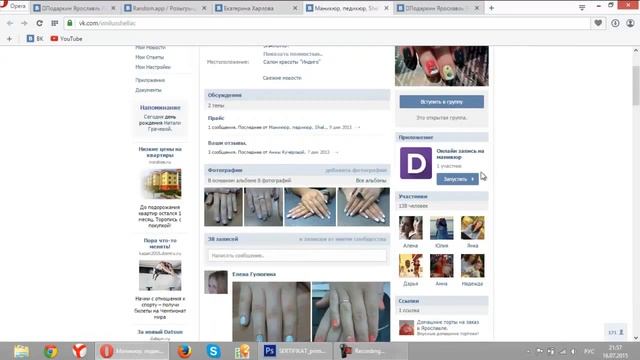
Task: Launch the app with Запустить button
Action: [458, 179]
